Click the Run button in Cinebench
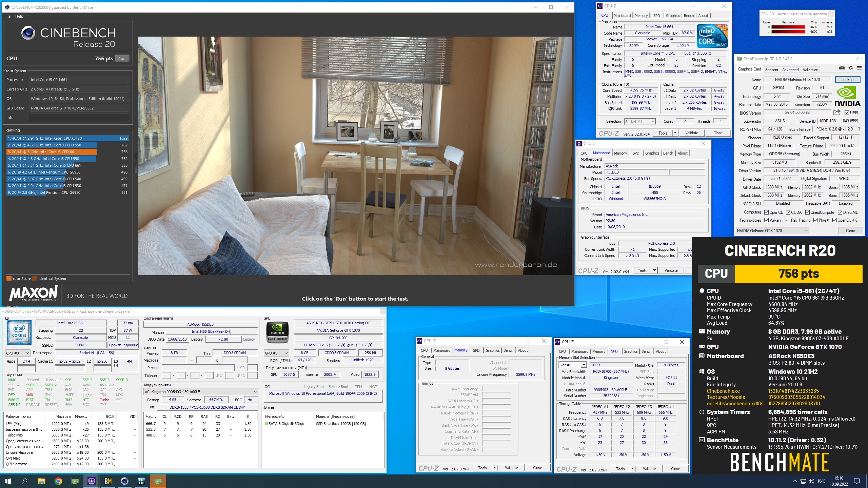The image size is (868, 488). point(122,59)
